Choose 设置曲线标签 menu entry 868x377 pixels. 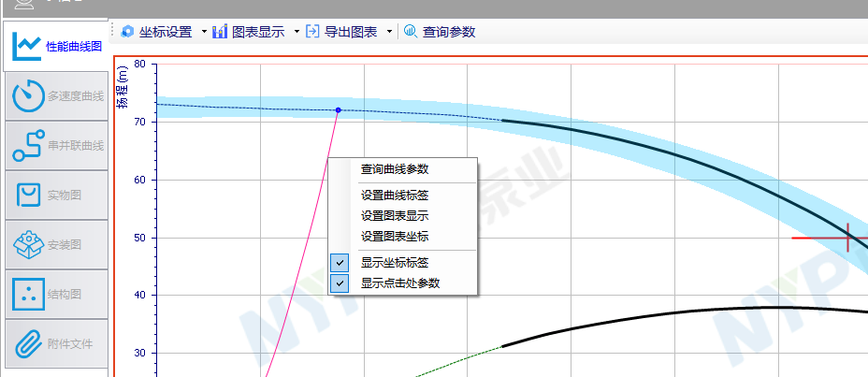pyautogui.click(x=403, y=196)
